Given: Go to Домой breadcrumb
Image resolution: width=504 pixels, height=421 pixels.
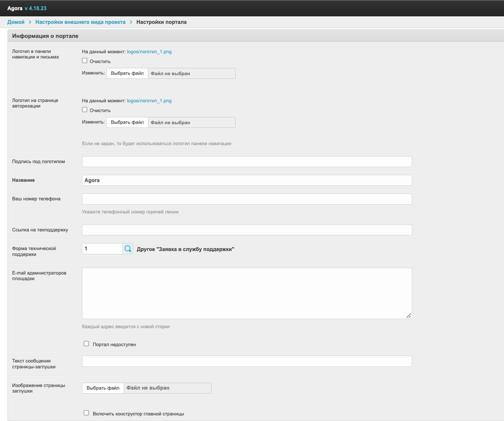Looking at the screenshot, I should (x=16, y=22).
